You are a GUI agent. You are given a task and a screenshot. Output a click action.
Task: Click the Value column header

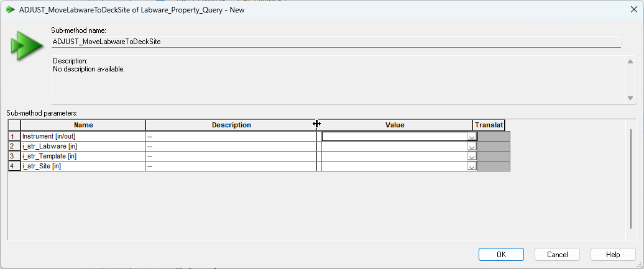pos(395,125)
